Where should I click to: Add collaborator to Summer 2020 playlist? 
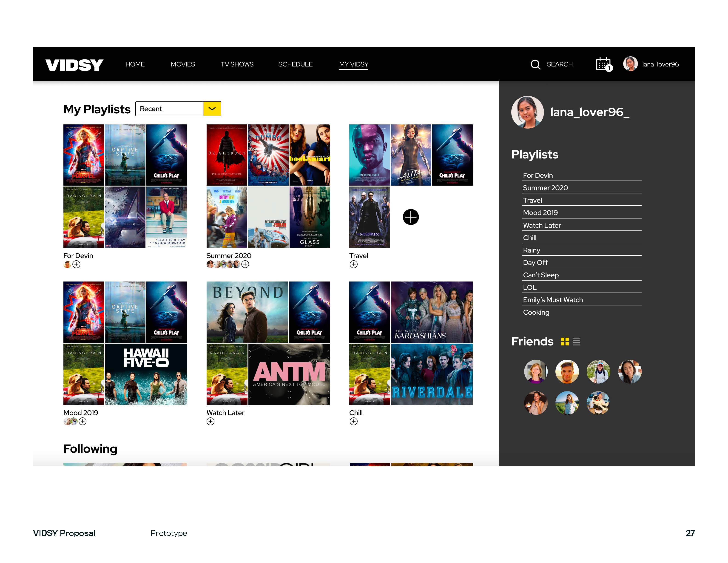coord(245,264)
